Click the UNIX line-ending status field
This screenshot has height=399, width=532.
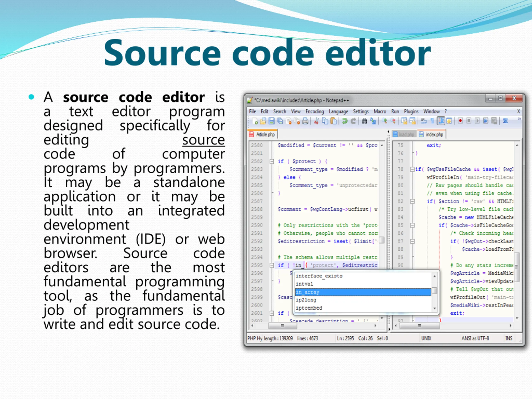[426, 338]
